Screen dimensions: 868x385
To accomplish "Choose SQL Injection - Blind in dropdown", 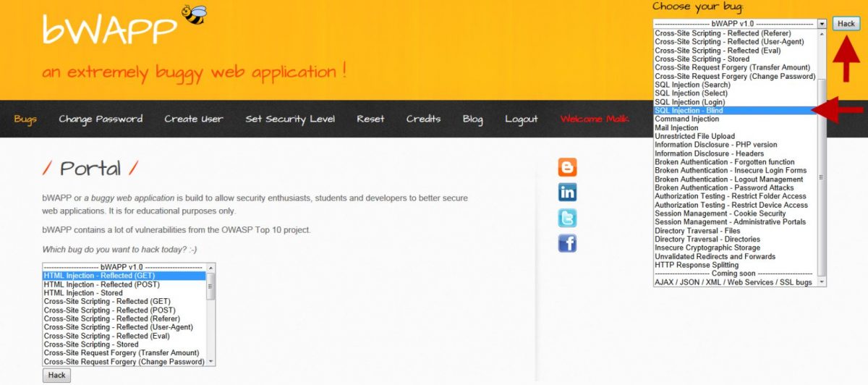I will coord(734,111).
